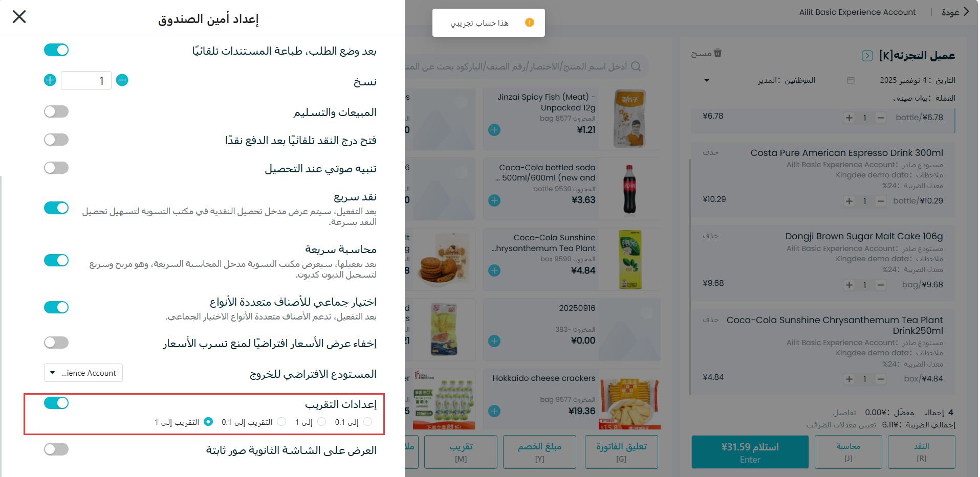Decrease copies count with minus icon
980x477 pixels.
(x=122, y=80)
